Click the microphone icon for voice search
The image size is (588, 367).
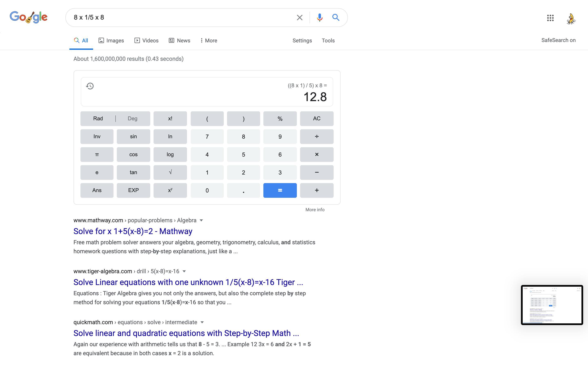tap(319, 17)
